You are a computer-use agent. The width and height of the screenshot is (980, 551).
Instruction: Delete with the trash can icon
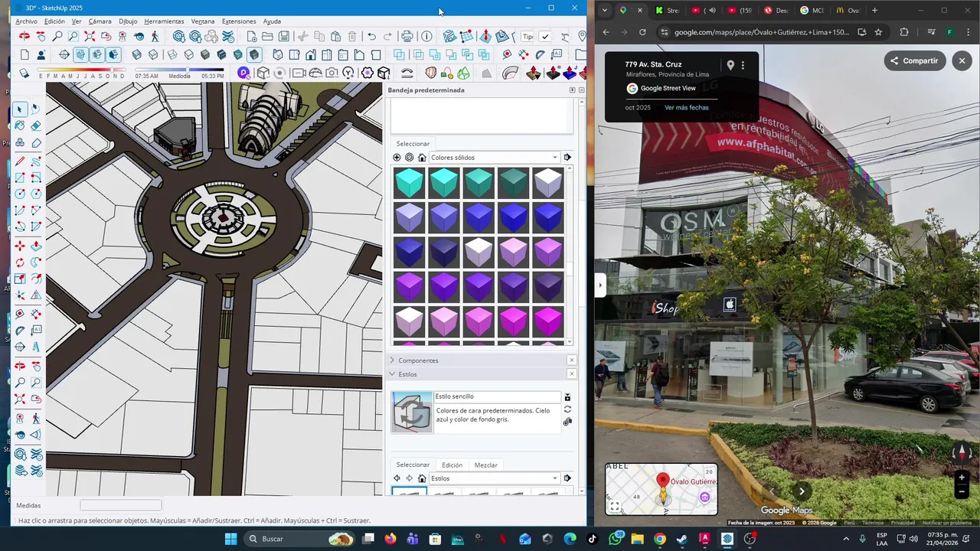click(352, 36)
